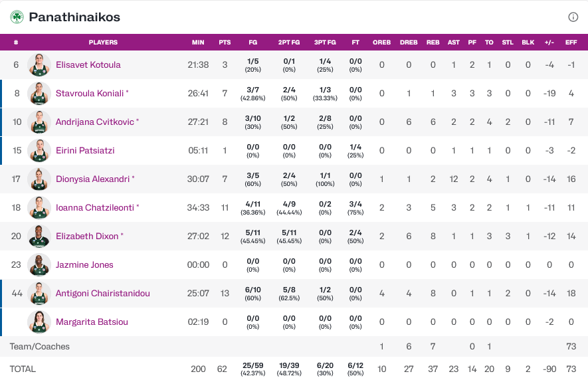Open Dionysia Alexandri's profile link

coord(93,179)
